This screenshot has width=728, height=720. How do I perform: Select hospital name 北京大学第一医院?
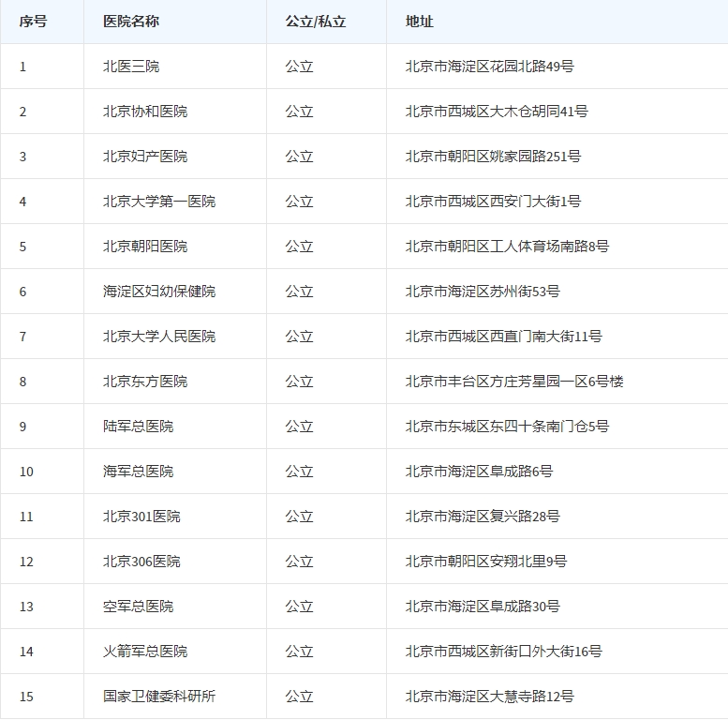coord(159,202)
